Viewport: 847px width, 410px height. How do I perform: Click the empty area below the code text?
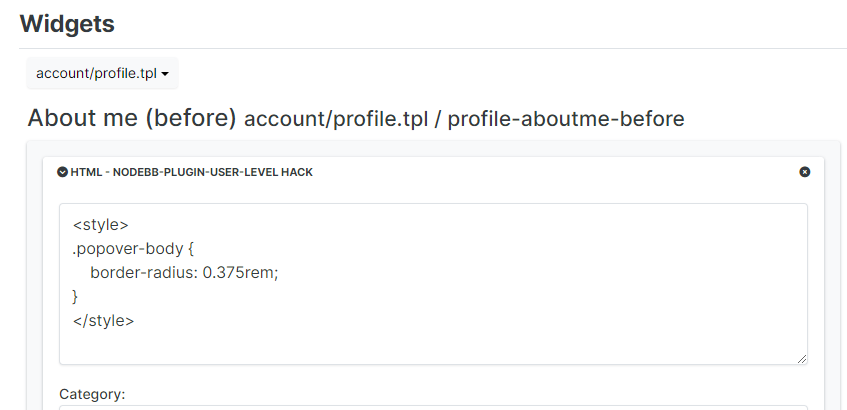[x=400, y=343]
